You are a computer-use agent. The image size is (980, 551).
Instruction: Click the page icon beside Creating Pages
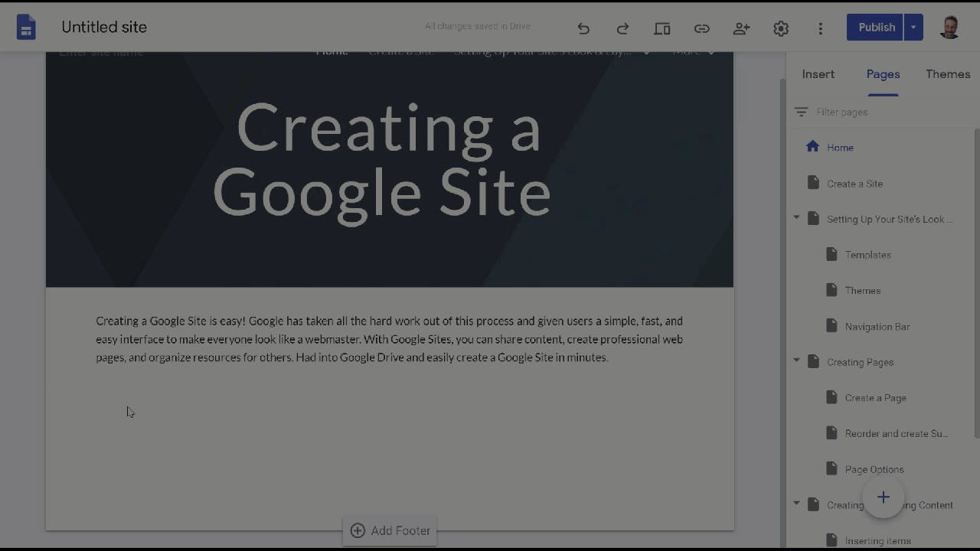[813, 361]
